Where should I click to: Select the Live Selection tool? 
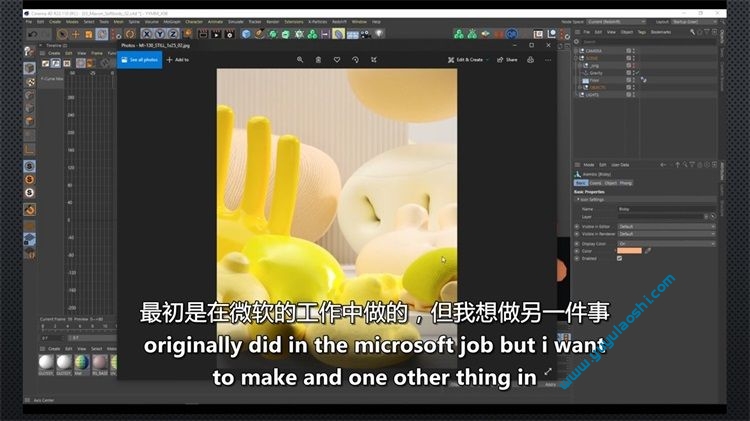coord(62,34)
